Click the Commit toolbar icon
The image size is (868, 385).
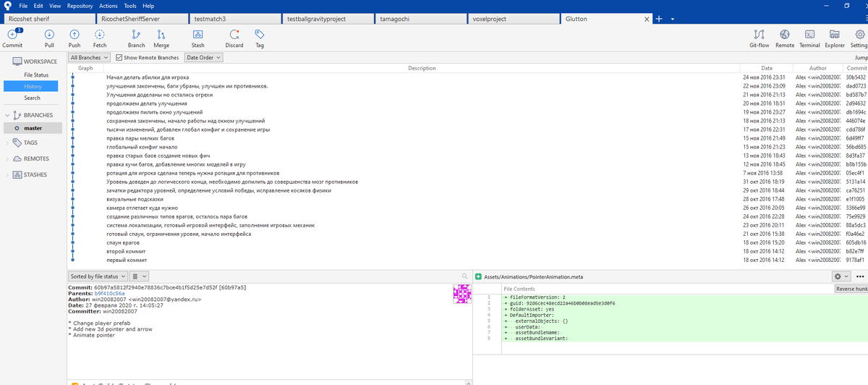pyautogui.click(x=12, y=34)
